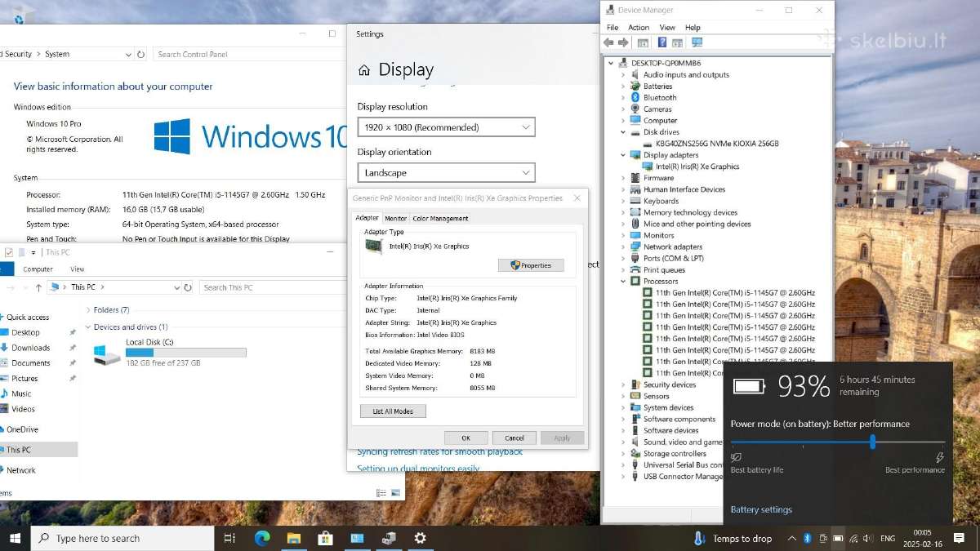Collapse the Disk drives category
Image resolution: width=980 pixels, height=551 pixels.
(x=622, y=131)
